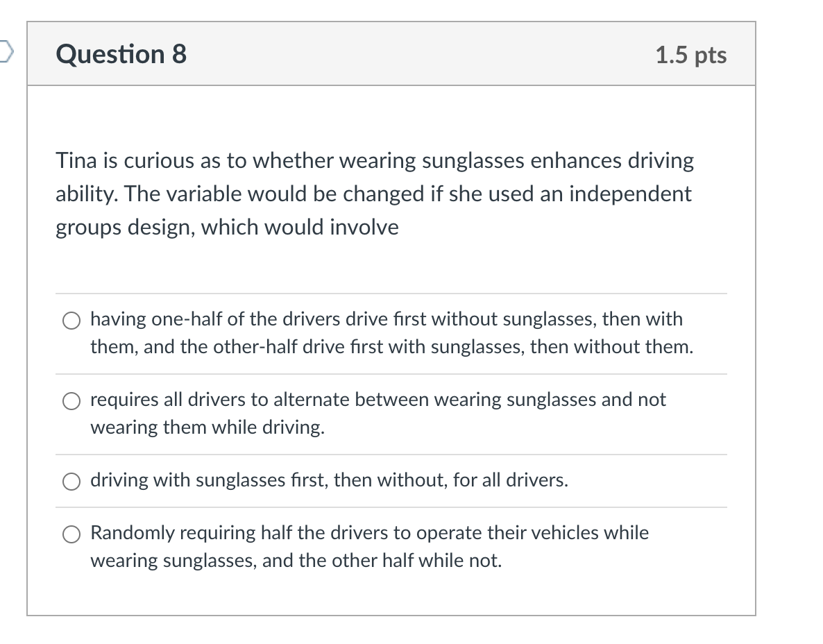Click the line 'them, and the other-half drive first'
Image resolution: width=823 pixels, height=644 pixels.
point(391,347)
